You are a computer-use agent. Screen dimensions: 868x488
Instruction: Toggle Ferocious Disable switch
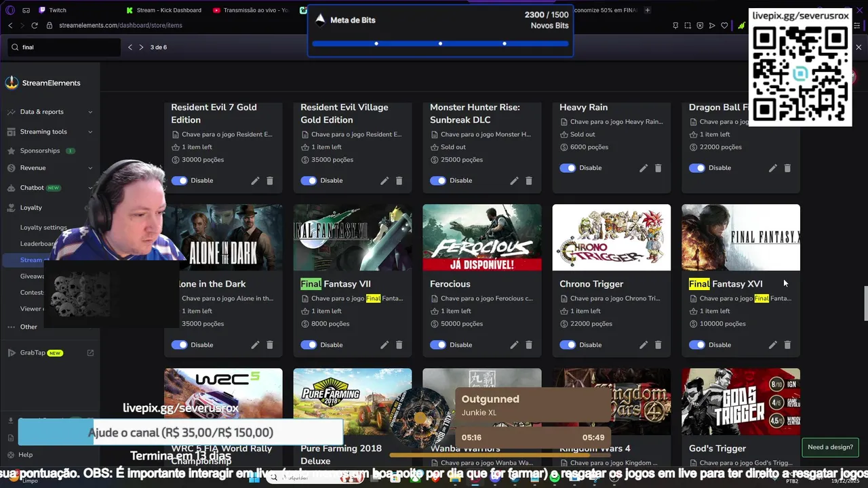[x=438, y=345]
